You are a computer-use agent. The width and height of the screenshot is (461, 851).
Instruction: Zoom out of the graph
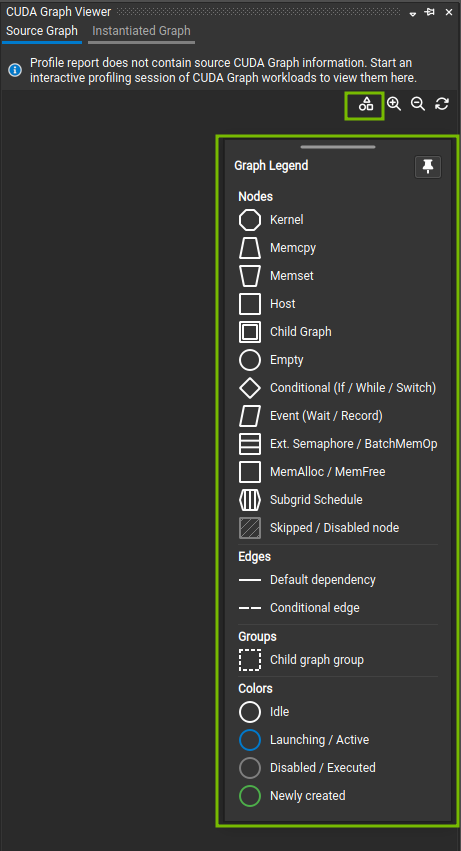click(x=418, y=104)
